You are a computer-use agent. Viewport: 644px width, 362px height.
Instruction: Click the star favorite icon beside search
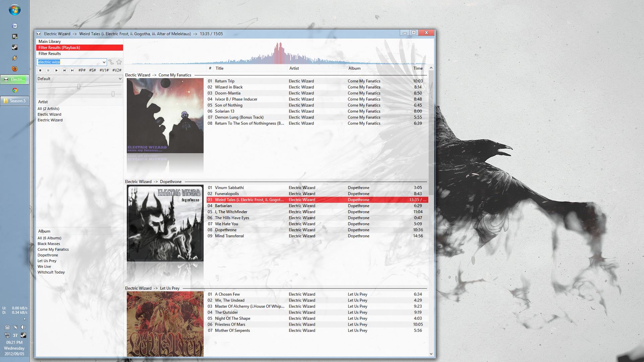tap(119, 62)
